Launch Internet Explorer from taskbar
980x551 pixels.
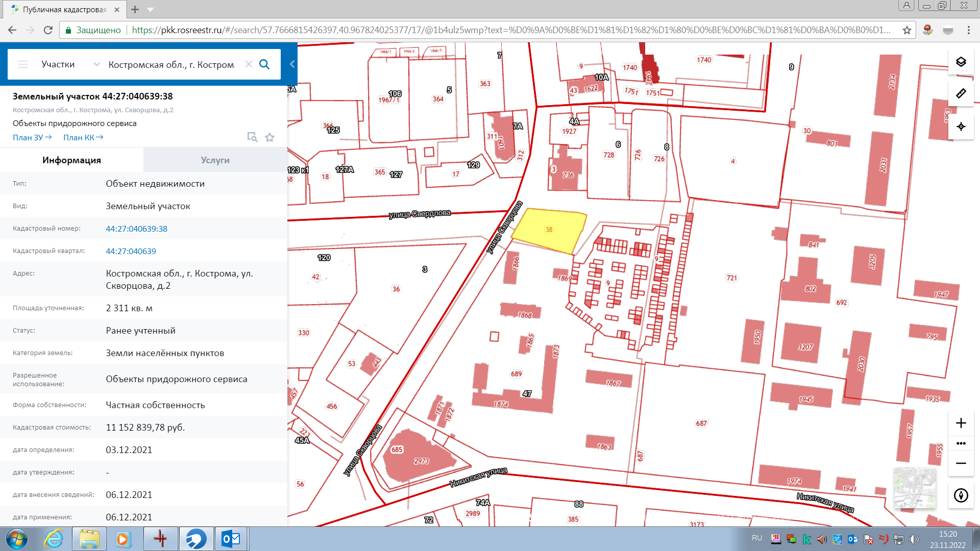[x=54, y=539]
